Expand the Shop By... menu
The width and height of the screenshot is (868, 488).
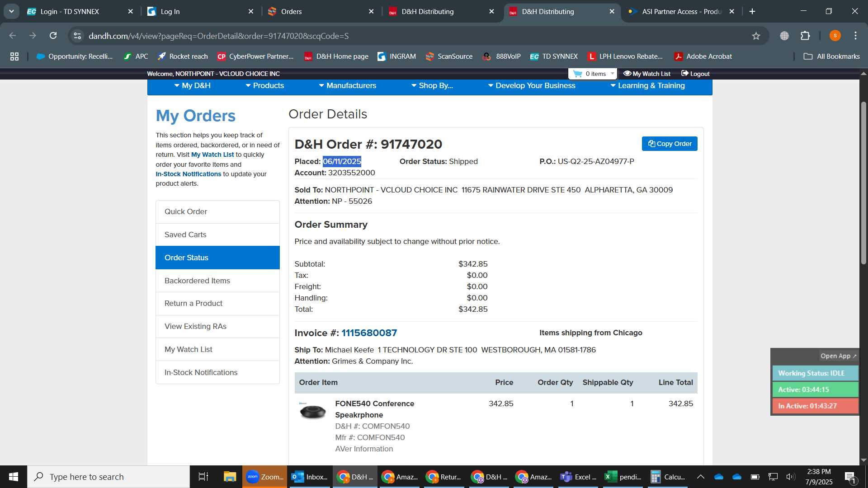432,85
